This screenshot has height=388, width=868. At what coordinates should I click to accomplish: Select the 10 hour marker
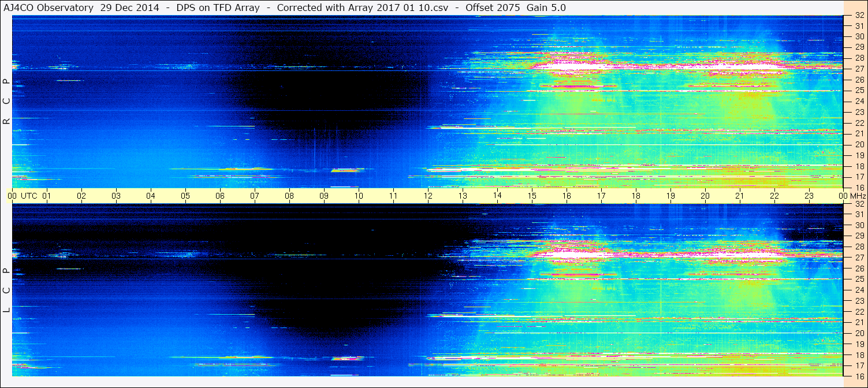click(x=359, y=196)
